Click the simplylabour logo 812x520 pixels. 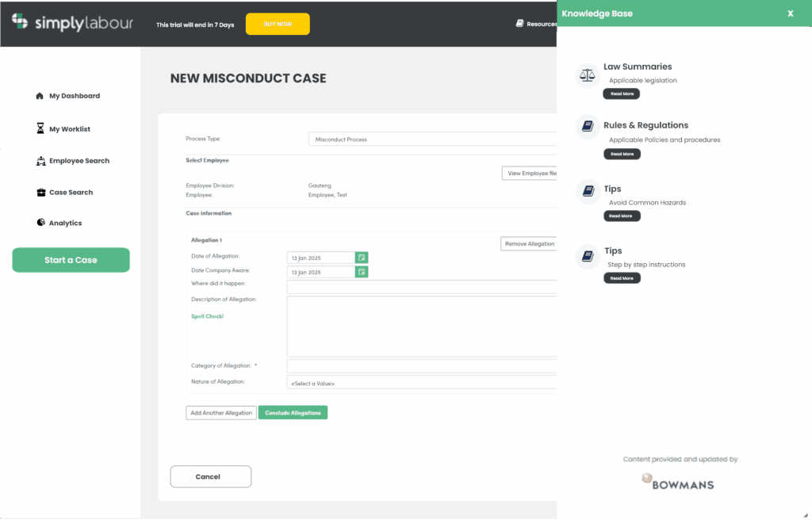(x=73, y=23)
